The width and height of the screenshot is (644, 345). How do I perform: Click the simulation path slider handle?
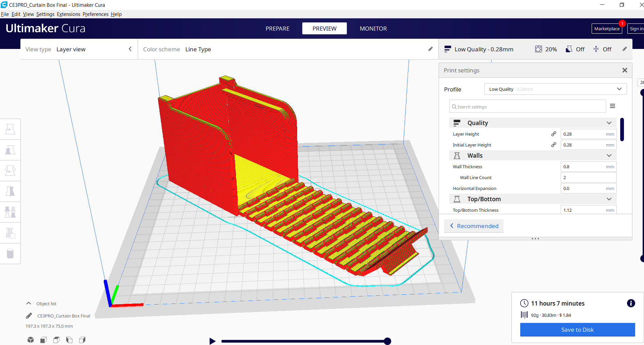(387, 341)
